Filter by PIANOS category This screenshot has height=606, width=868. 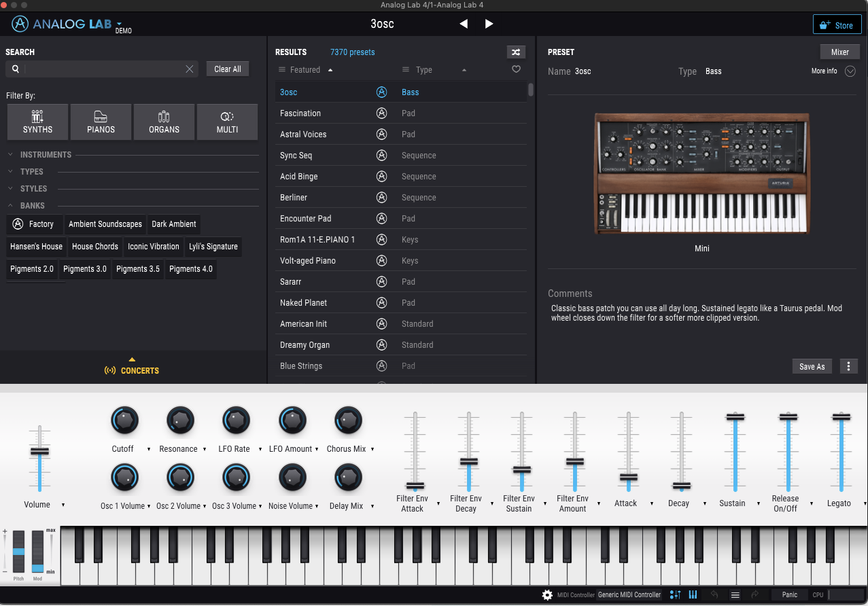tap(101, 122)
